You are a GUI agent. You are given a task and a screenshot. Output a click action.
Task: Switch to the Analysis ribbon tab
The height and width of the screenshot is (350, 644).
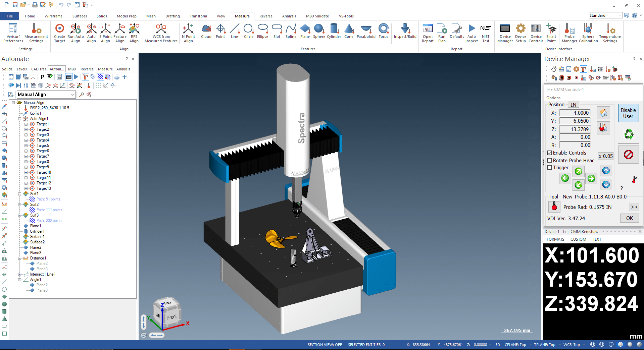tap(289, 16)
